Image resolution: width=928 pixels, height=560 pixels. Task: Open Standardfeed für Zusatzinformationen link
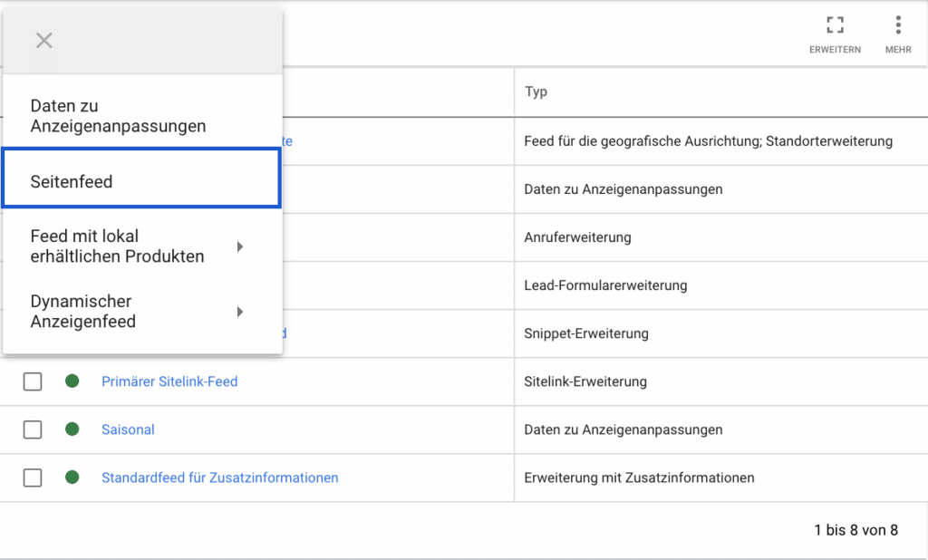point(219,478)
